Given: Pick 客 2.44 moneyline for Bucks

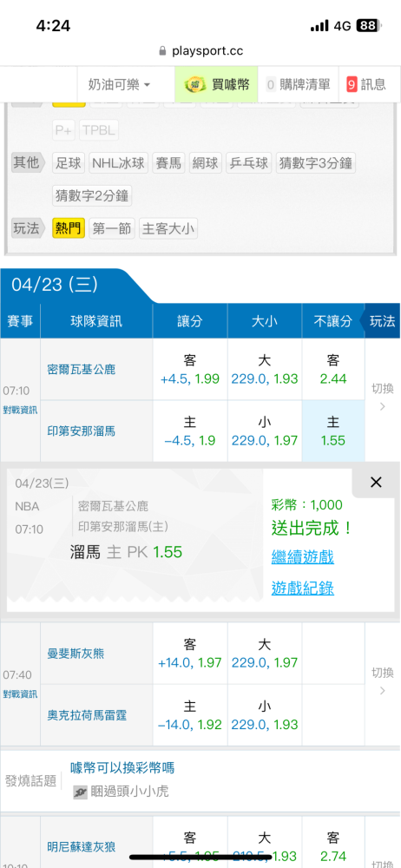Looking at the screenshot, I should 333,369.
